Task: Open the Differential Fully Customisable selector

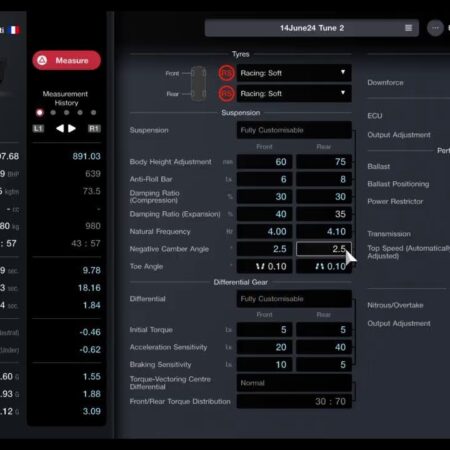Action: click(294, 299)
